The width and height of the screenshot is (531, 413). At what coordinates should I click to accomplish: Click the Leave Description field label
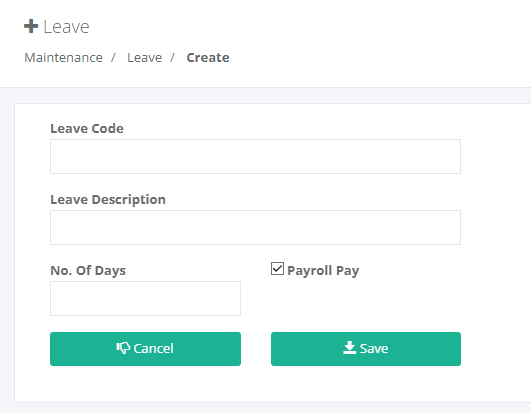point(108,200)
